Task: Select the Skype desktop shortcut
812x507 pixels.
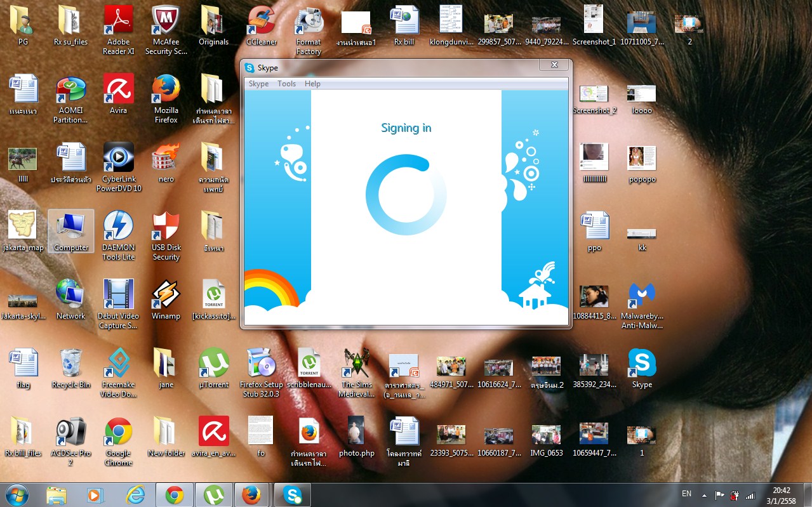Action: pyautogui.click(x=642, y=369)
